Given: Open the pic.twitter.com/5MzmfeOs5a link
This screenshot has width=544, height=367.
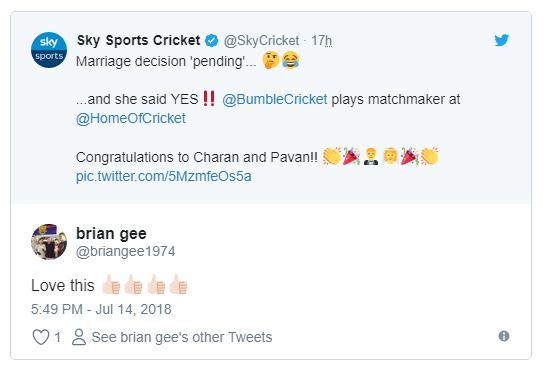Looking at the screenshot, I should click(164, 176).
